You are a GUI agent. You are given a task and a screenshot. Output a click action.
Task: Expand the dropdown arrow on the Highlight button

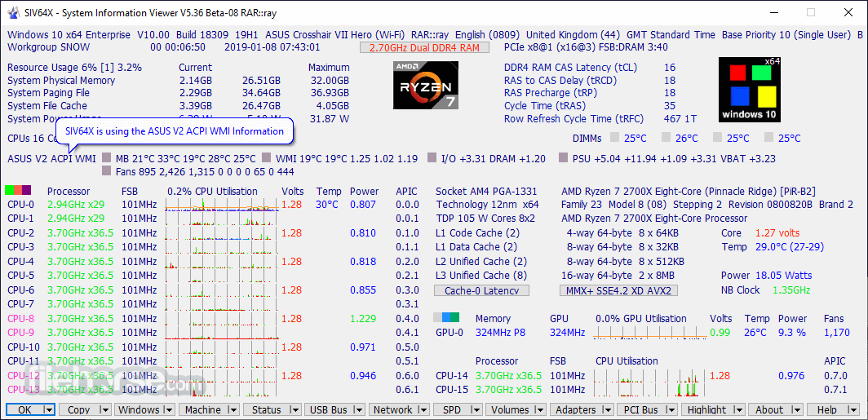[740, 410]
